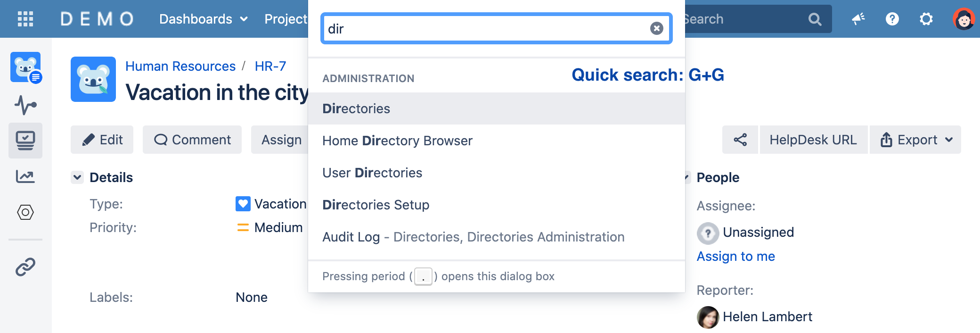Screen dimensions: 980x333
Task: Open the app switcher grid icon
Action: click(25, 19)
